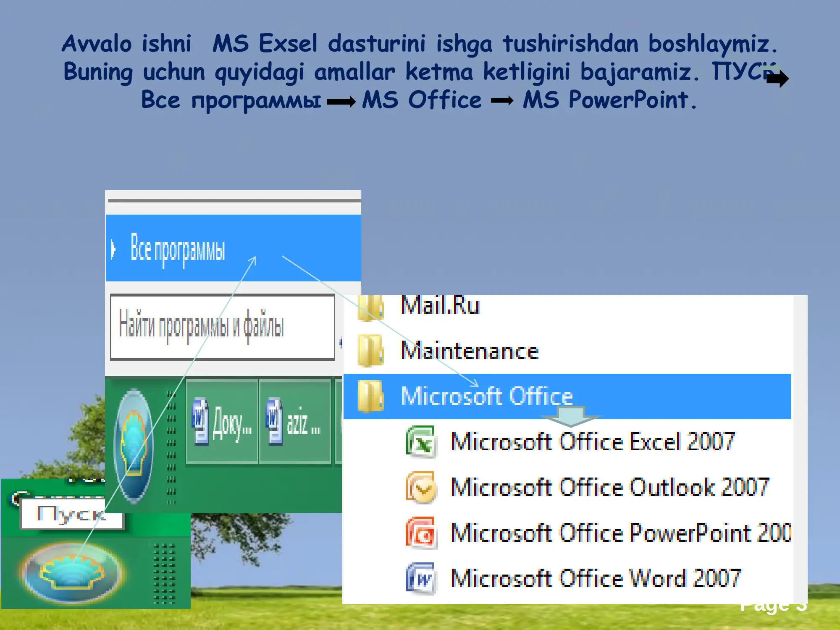Image resolution: width=840 pixels, height=630 pixels.
Task: Click the Word icon on the Доку... taskbar button
Action: tap(200, 422)
